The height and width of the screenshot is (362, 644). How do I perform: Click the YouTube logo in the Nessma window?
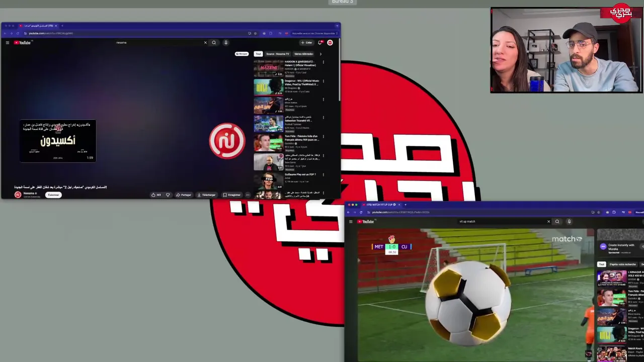click(23, 43)
